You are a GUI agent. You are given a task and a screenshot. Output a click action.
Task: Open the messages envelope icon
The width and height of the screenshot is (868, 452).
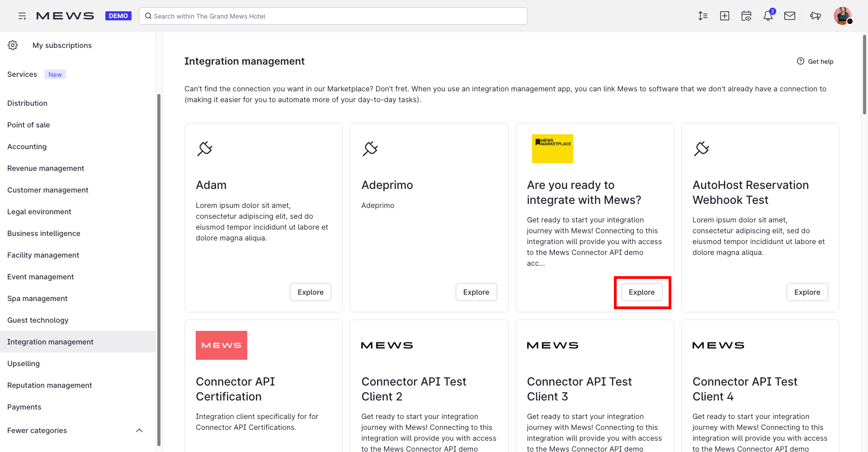790,15
